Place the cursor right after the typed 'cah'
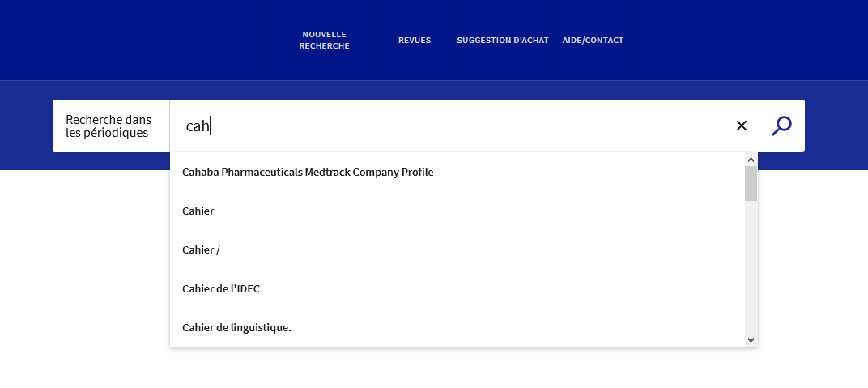Image resolution: width=868 pixels, height=388 pixels. point(211,126)
